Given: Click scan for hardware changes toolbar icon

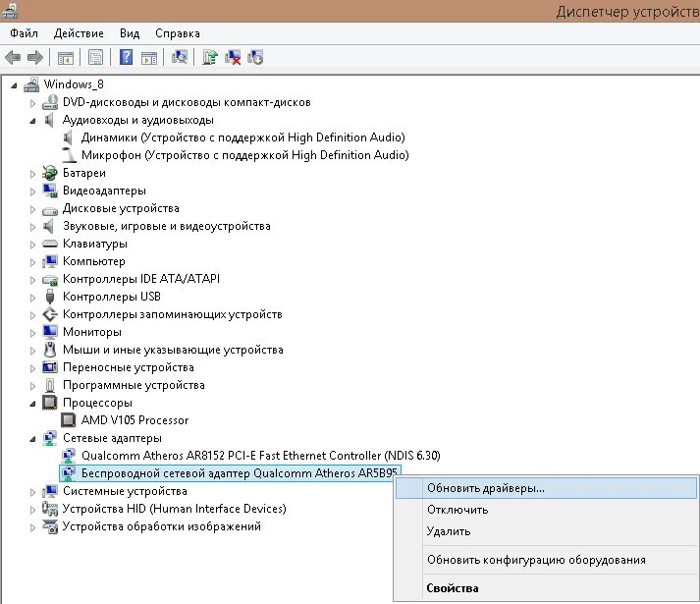Looking at the screenshot, I should click(180, 57).
